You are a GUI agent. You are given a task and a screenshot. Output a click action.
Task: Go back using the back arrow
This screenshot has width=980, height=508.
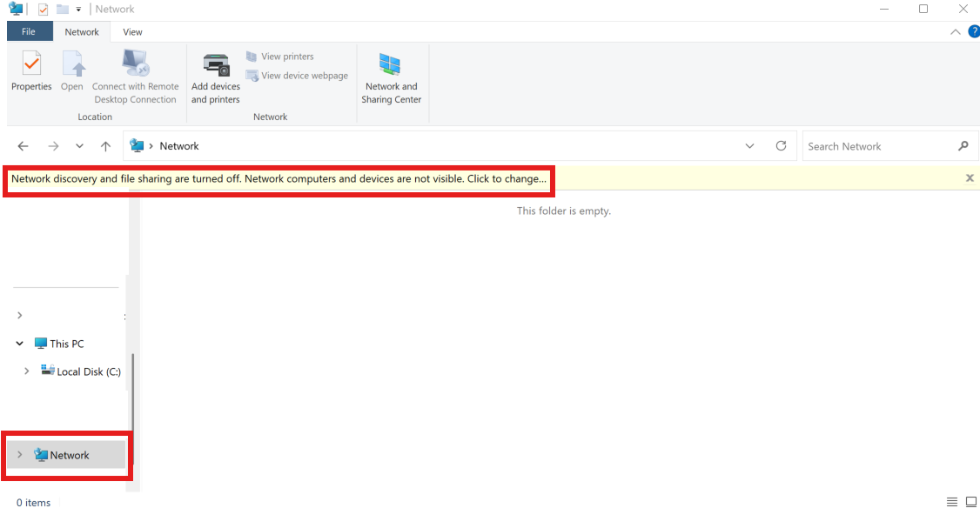click(x=23, y=146)
